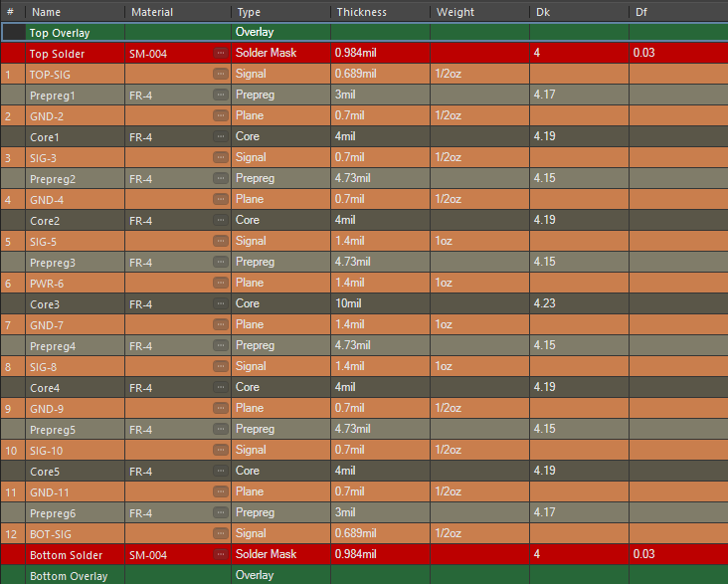Open material selector for Core3 layer
728x584 pixels.
pyautogui.click(x=220, y=304)
